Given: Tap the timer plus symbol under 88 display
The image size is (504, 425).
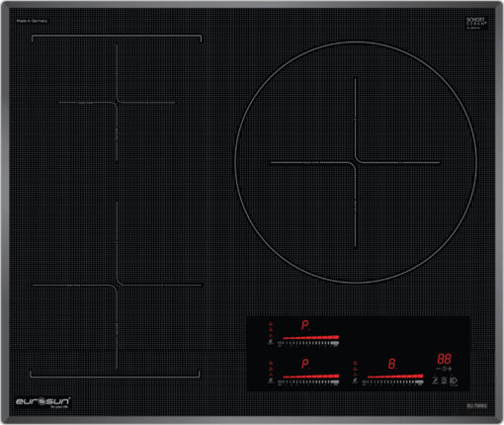Looking at the screenshot, I should (x=450, y=369).
